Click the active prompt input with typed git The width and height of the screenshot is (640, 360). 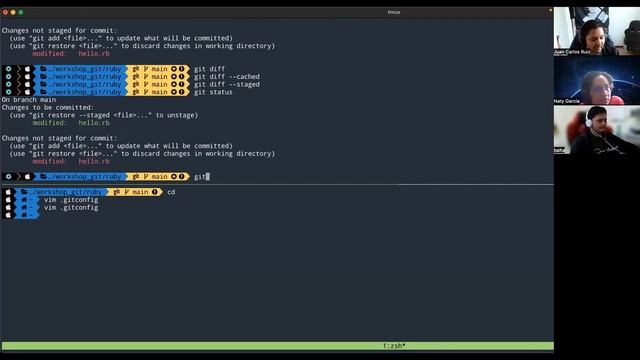pos(202,177)
